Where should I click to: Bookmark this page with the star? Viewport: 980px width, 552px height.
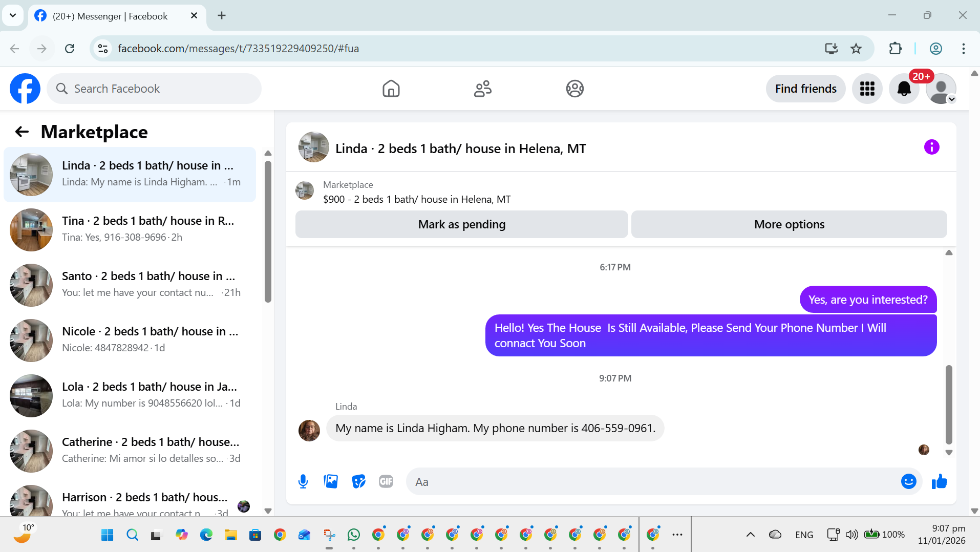[x=856, y=49]
